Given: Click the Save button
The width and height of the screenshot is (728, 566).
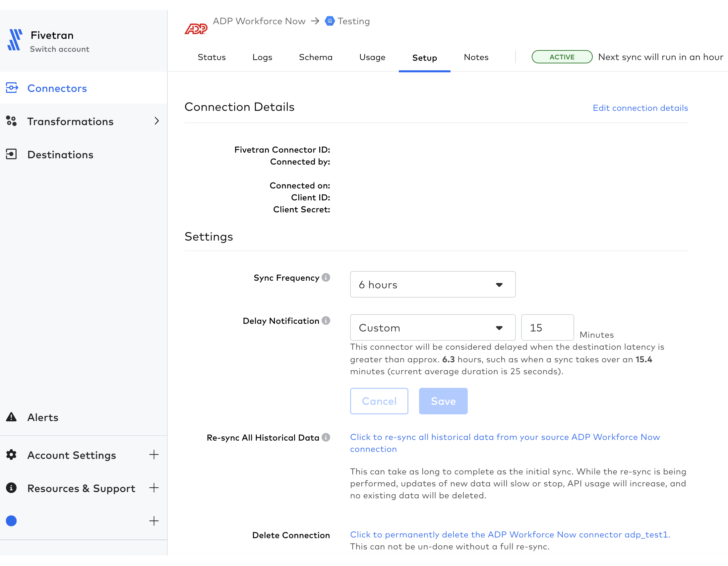Looking at the screenshot, I should (x=443, y=401).
